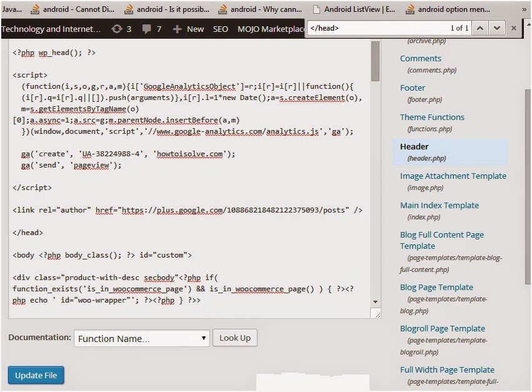The image size is (532, 392).
Task: Open Blogroll Page Template
Action: [x=443, y=328]
